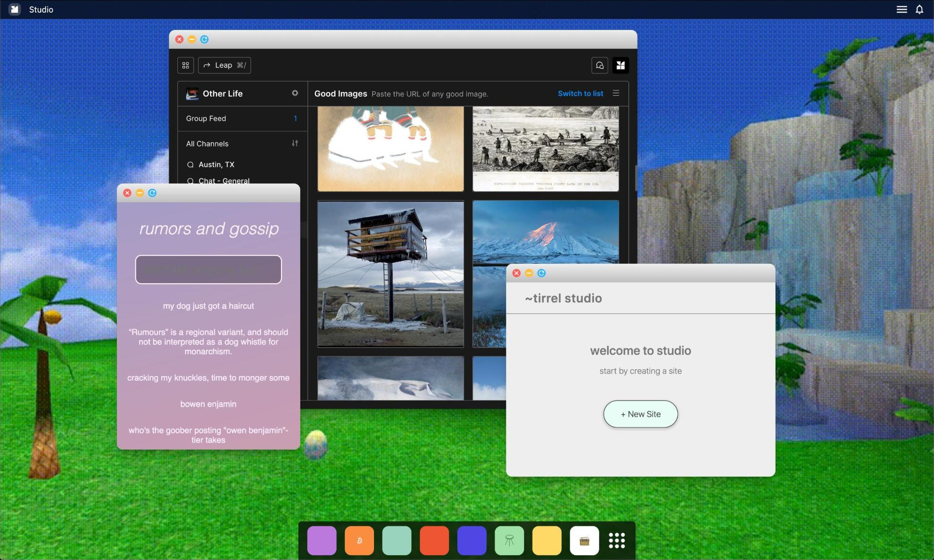The height and width of the screenshot is (560, 934).
Task: Open Other Life group settings gear
Action: coord(295,93)
